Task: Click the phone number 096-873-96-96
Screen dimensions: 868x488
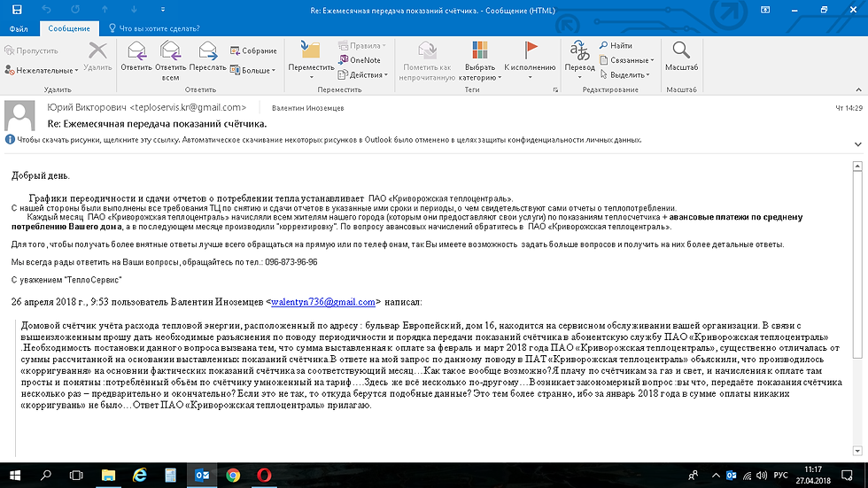Action: click(291, 262)
